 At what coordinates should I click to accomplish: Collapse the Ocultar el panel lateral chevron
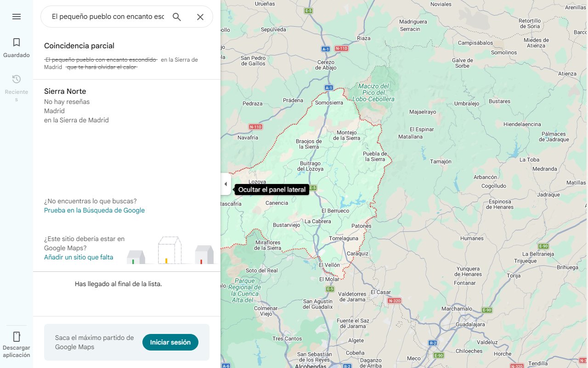tap(226, 184)
